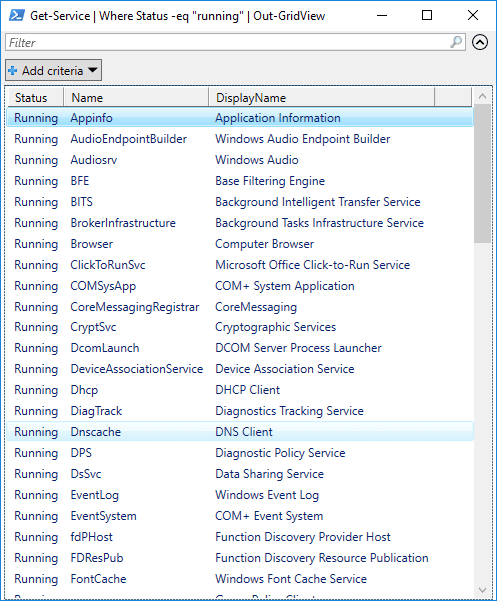Click the magnifier search icon in Filter box
This screenshot has height=601, width=497.
pyautogui.click(x=456, y=42)
